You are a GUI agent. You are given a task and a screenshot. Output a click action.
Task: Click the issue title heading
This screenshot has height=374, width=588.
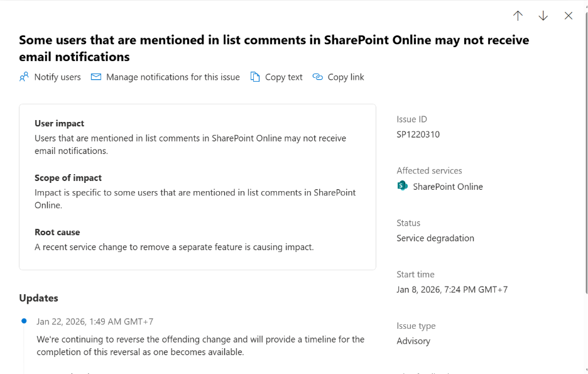pyautogui.click(x=274, y=48)
